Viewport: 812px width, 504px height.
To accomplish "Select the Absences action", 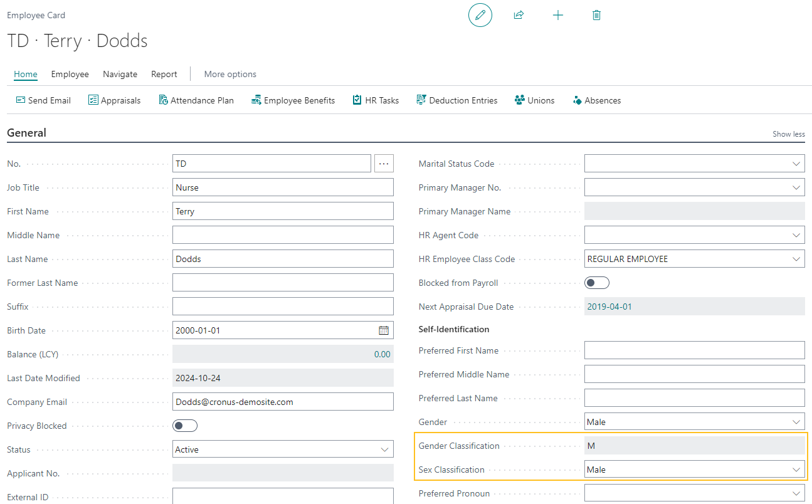I will click(596, 100).
